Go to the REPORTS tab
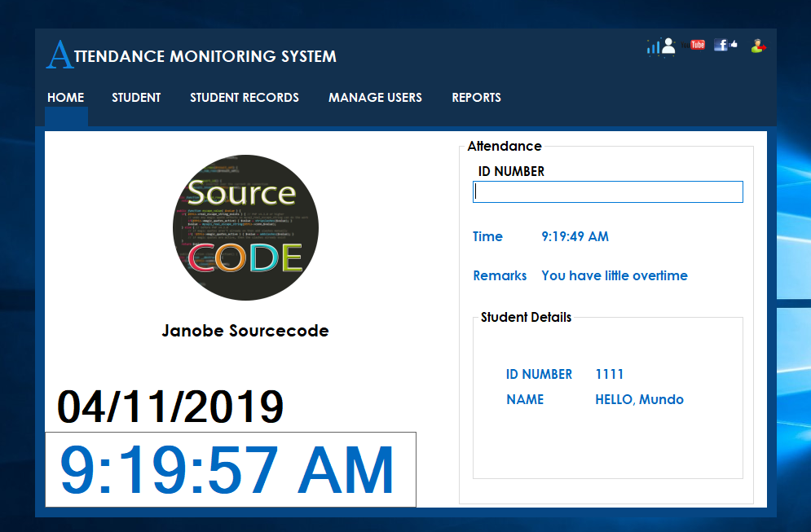The image size is (811, 532). point(476,98)
